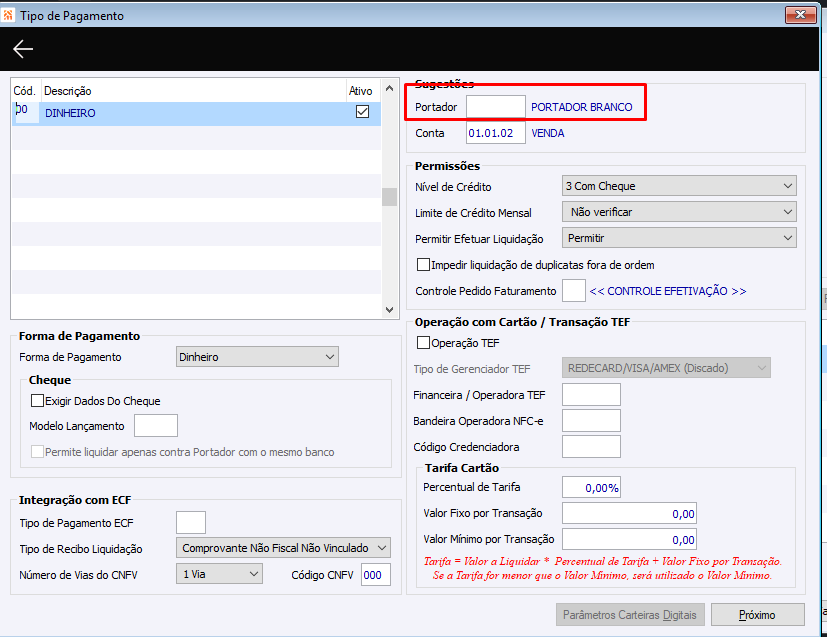The image size is (827, 637).
Task: Expand Limite de Crédito Mensal dropdown
Action: [679, 212]
